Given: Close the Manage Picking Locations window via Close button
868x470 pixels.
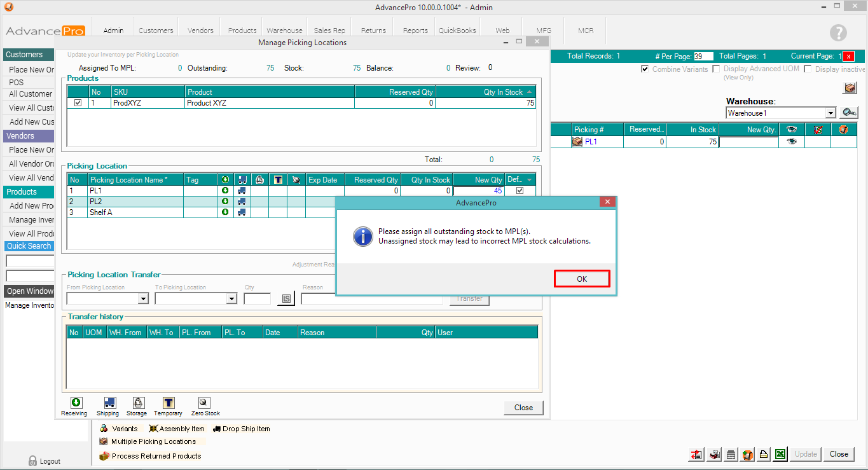Looking at the screenshot, I should (x=523, y=408).
